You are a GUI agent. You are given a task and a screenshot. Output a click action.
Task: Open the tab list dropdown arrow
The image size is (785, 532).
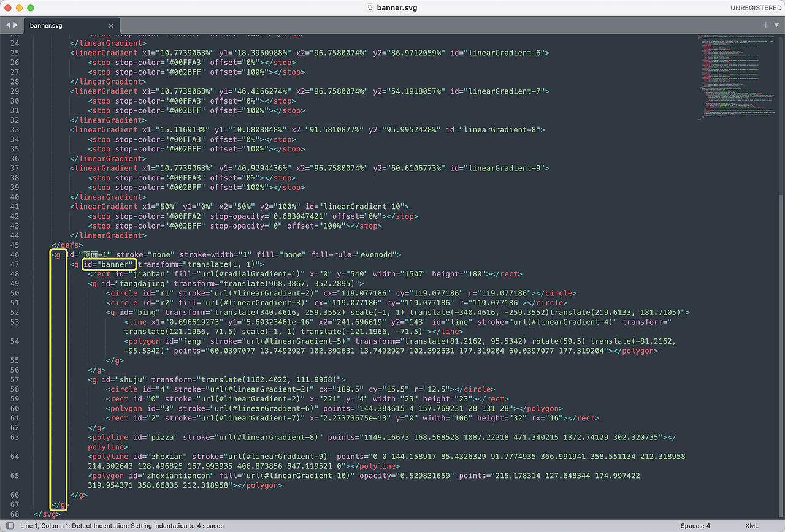tap(776, 25)
